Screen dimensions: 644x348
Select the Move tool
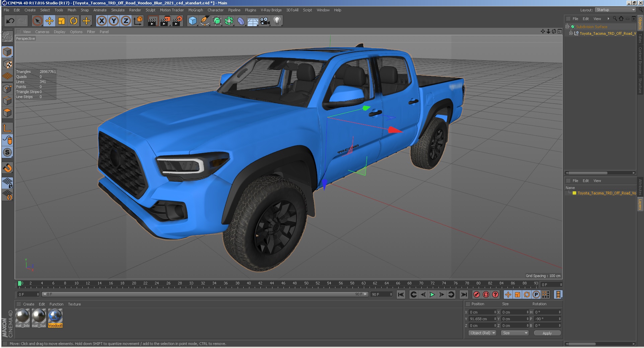(50, 21)
